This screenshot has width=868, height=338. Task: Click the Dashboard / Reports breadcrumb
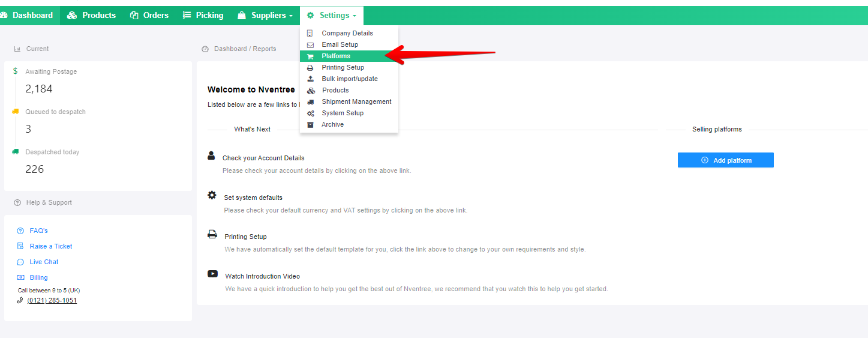[245, 49]
